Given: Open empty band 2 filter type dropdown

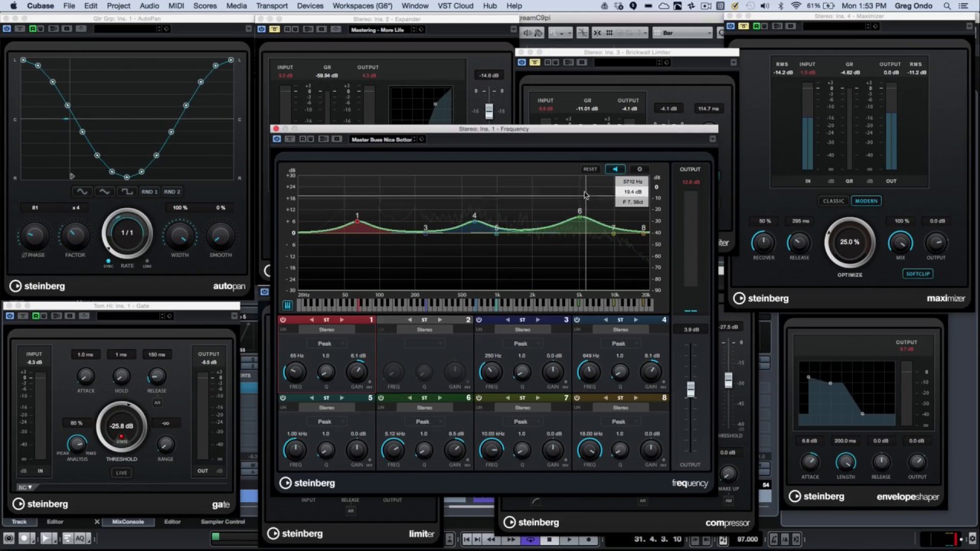Looking at the screenshot, I should [x=424, y=344].
